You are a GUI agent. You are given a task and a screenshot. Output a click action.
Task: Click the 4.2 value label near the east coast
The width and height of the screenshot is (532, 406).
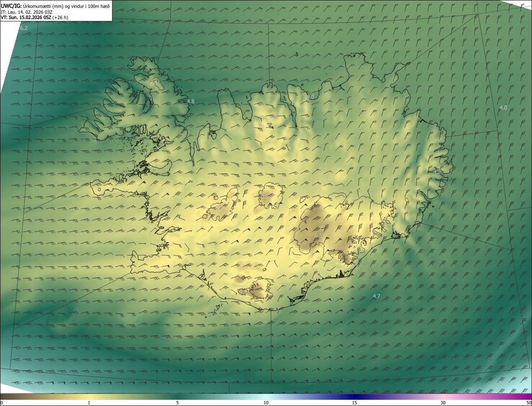click(x=437, y=171)
